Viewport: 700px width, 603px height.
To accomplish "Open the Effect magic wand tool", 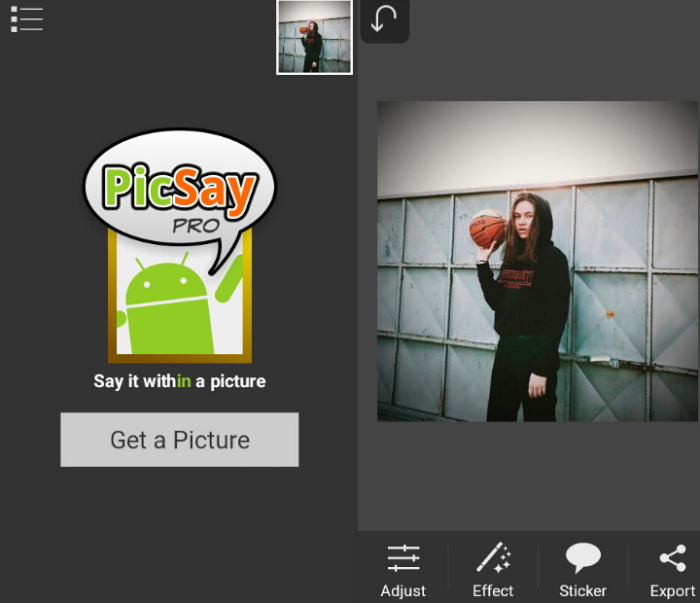I will (493, 571).
